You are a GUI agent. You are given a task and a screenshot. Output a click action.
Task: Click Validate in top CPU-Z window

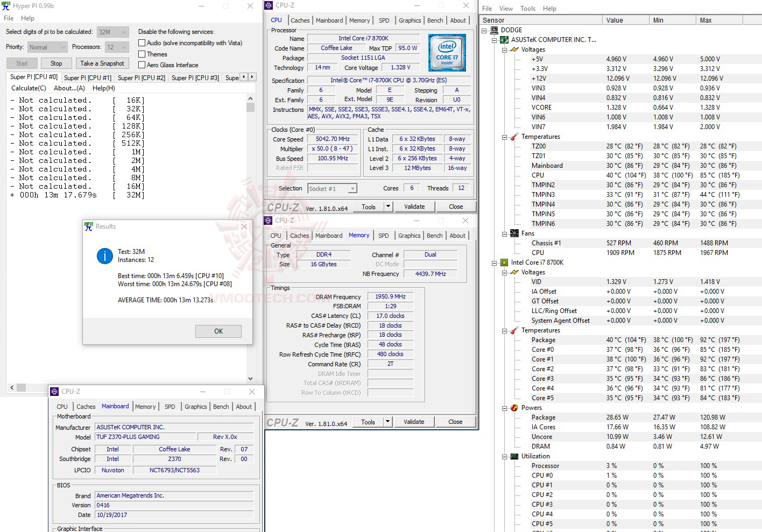tap(414, 207)
